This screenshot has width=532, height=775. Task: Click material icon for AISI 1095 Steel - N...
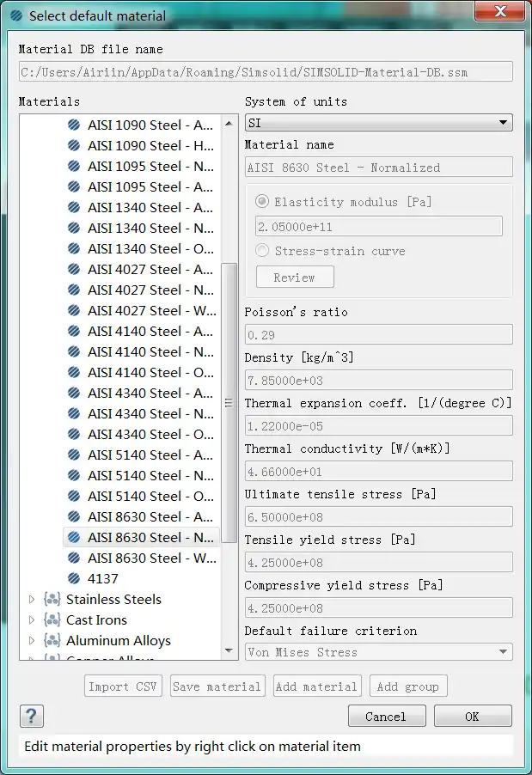coord(74,166)
